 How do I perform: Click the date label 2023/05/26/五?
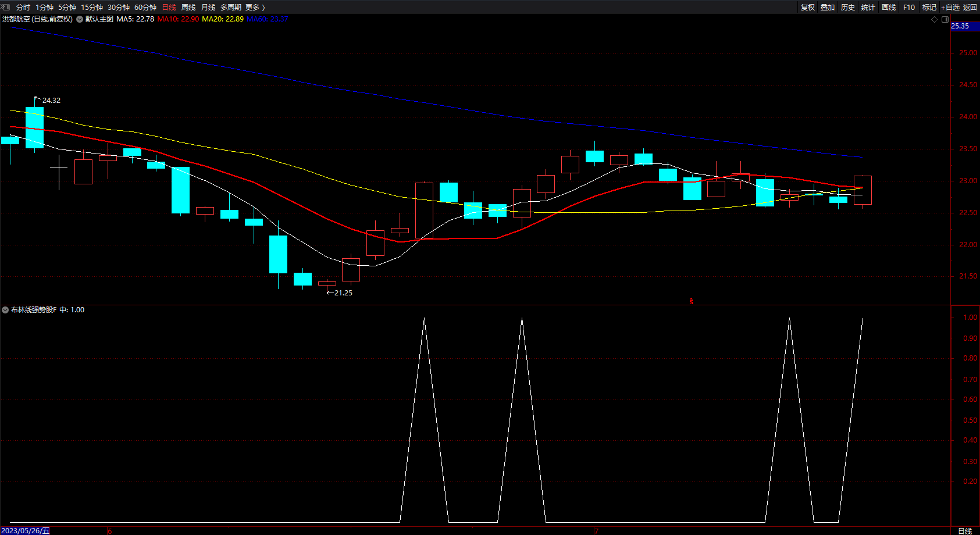click(26, 531)
